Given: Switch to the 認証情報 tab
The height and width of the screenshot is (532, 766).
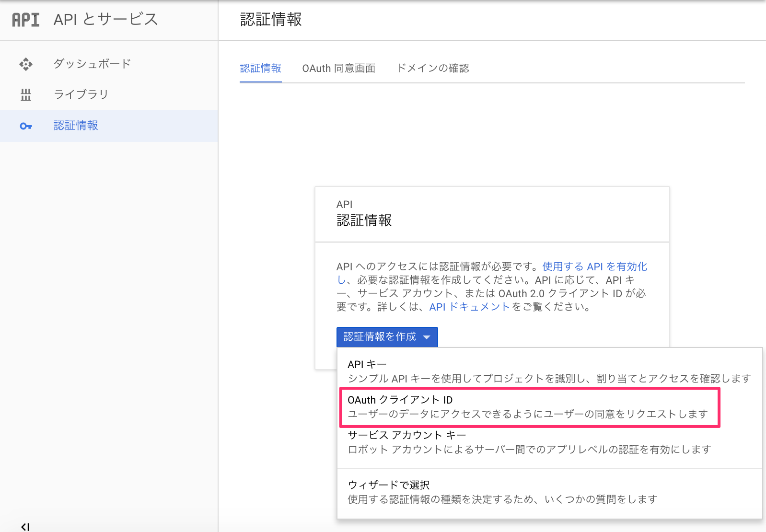Looking at the screenshot, I should click(x=260, y=69).
